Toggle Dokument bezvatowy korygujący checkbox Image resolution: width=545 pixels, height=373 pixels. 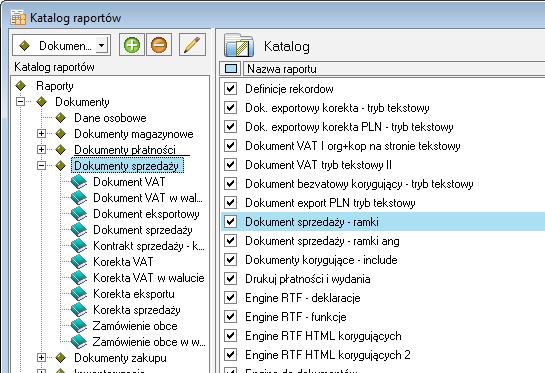pyautogui.click(x=230, y=184)
